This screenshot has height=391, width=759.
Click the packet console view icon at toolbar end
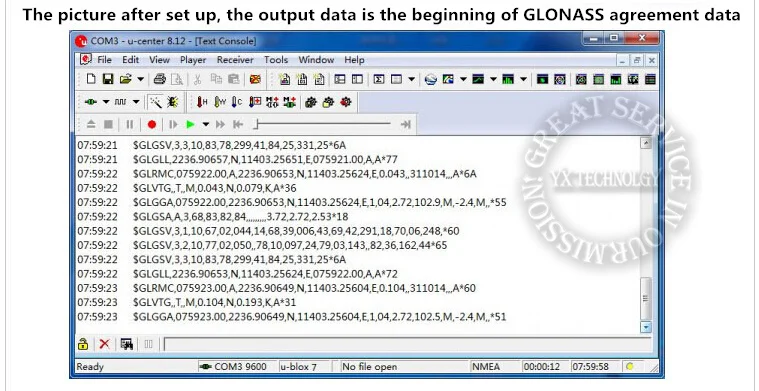coord(650,79)
